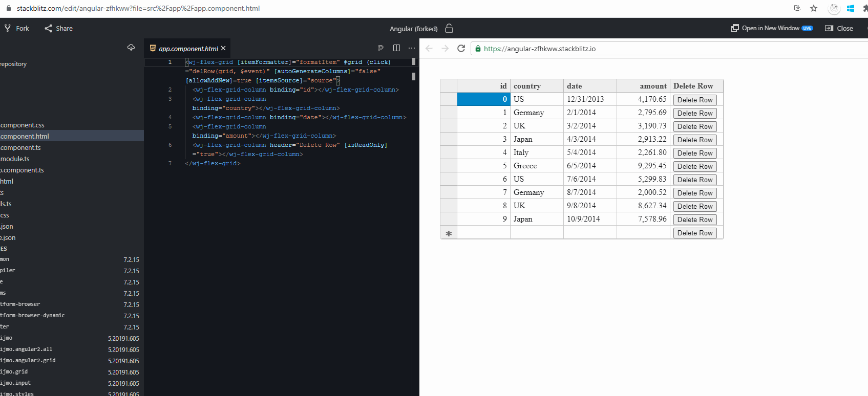The height and width of the screenshot is (396, 868).
Task: Click the circular extension icon in browser toolbar
Action: [834, 8]
